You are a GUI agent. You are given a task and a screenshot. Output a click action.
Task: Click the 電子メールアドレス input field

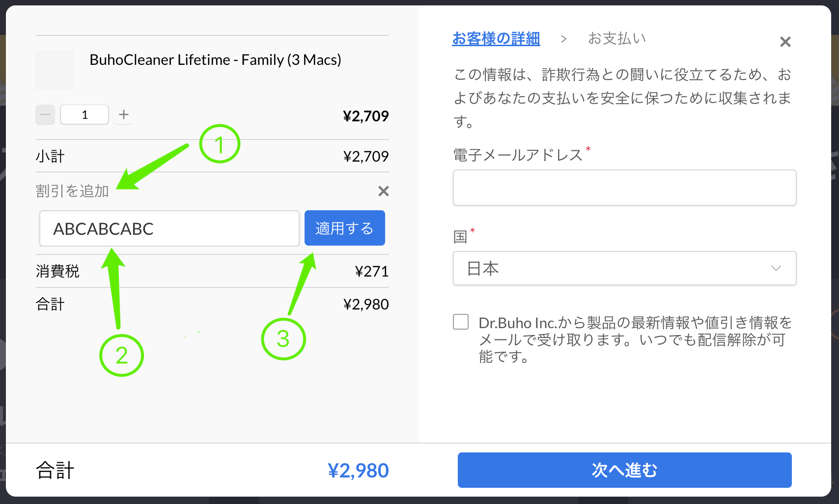coord(625,188)
